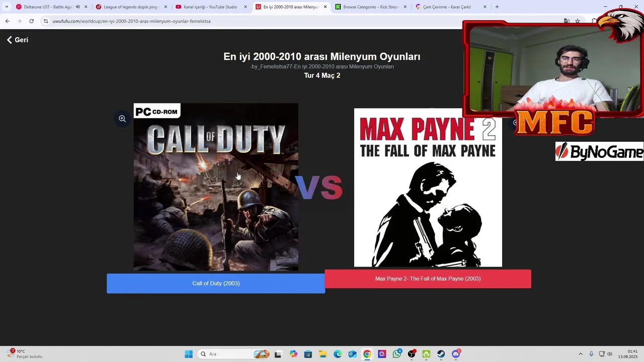Open Outlook from the taskbar
Screen dimensions: 644x362
tap(352, 354)
